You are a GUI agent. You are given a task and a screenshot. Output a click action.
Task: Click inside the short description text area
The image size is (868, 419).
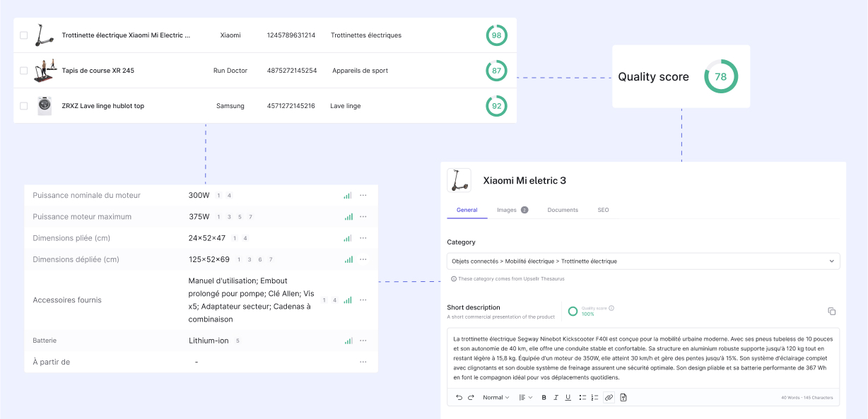point(643,358)
